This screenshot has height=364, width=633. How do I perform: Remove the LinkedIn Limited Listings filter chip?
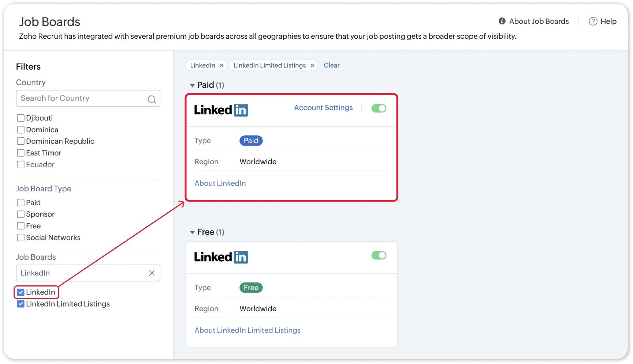coord(312,65)
